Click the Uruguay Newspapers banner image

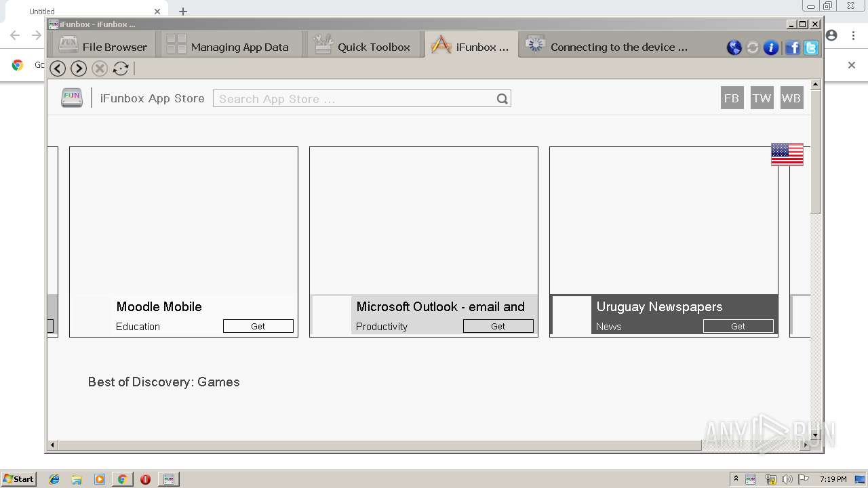pyautogui.click(x=664, y=220)
